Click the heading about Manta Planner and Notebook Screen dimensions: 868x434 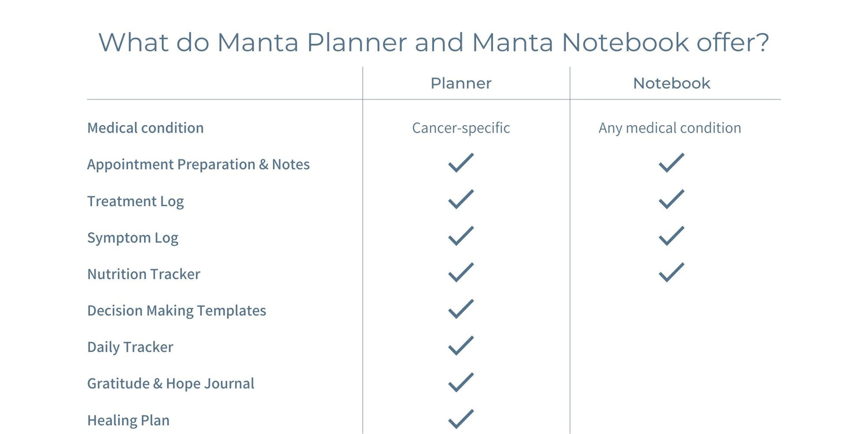pos(434,42)
